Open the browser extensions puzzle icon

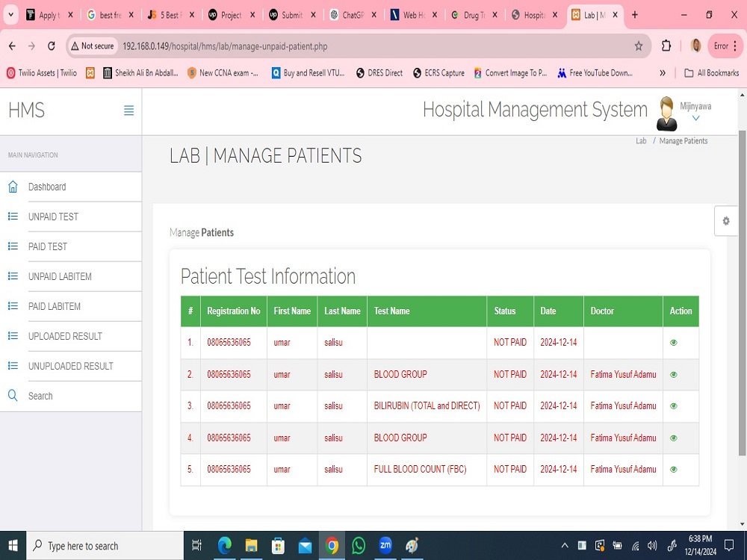[666, 46]
